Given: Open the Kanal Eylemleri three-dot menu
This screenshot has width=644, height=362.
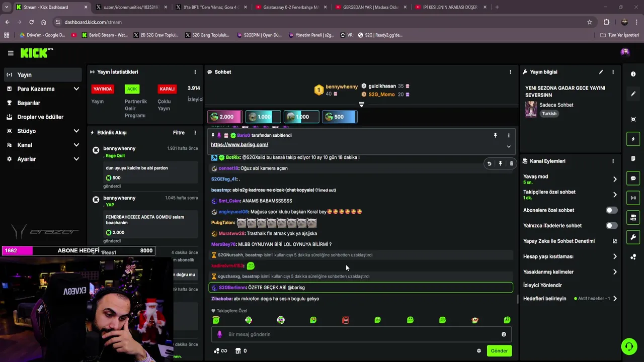Looking at the screenshot, I should coord(613,161).
